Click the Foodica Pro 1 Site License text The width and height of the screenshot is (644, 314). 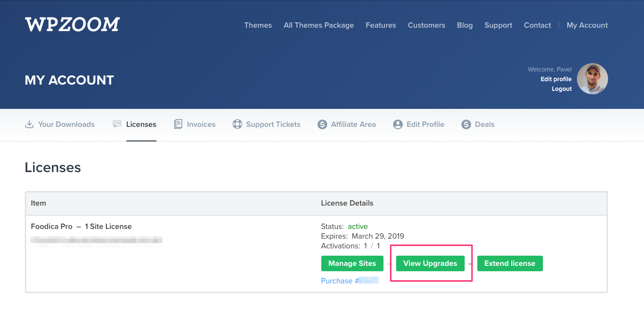81,227
